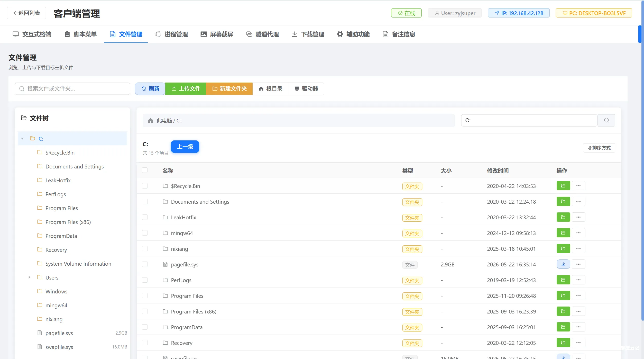Viewport: 644px width, 359px height.
Task: Open folder icon for nixiang row
Action: [x=563, y=248]
